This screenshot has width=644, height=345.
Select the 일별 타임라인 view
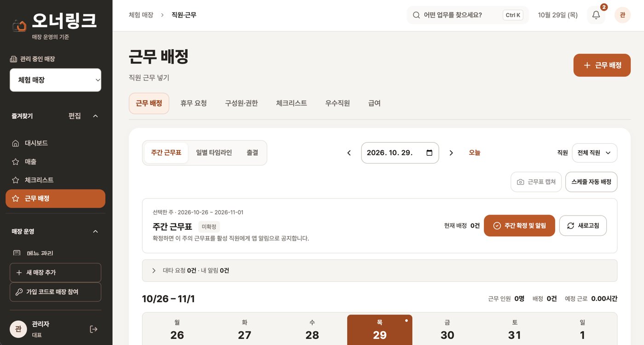pyautogui.click(x=214, y=153)
